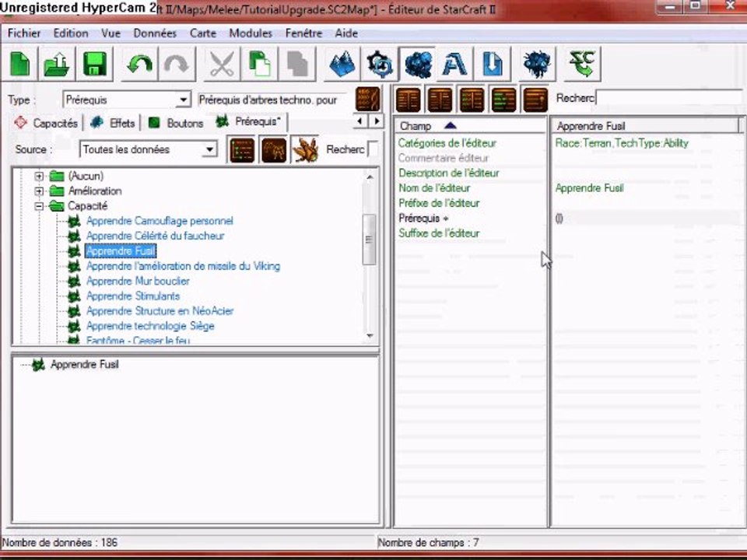The image size is (747, 560).
Task: Click the Copy pages icon
Action: [260, 65]
